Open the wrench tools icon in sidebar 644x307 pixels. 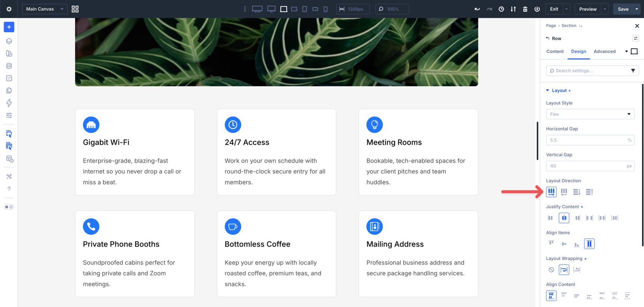pyautogui.click(x=9, y=176)
